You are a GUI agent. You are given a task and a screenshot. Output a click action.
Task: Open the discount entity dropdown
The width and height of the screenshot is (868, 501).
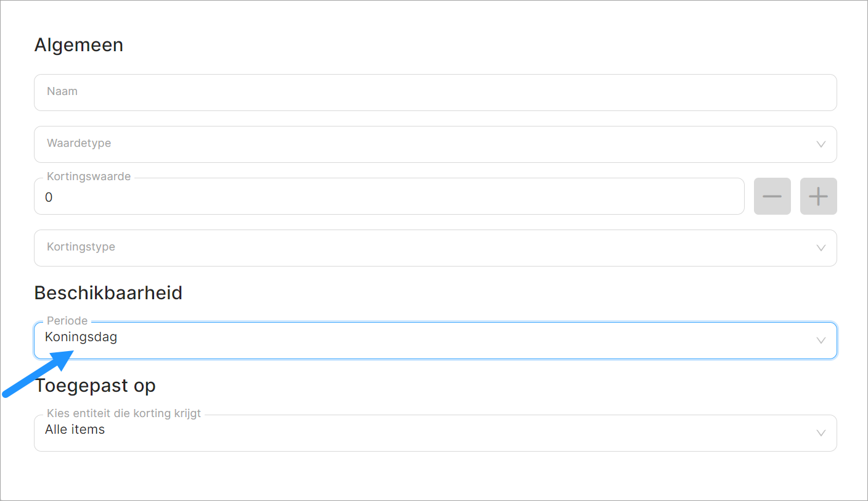(425, 433)
